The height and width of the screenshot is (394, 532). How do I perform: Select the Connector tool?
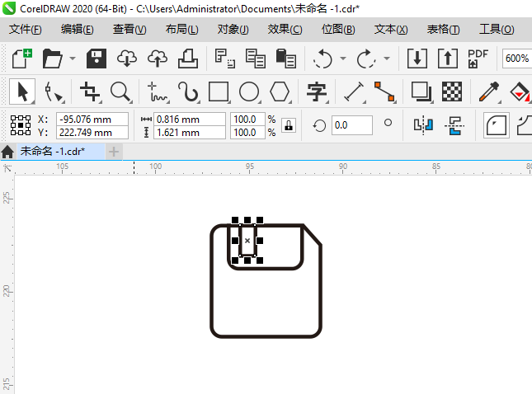point(384,91)
